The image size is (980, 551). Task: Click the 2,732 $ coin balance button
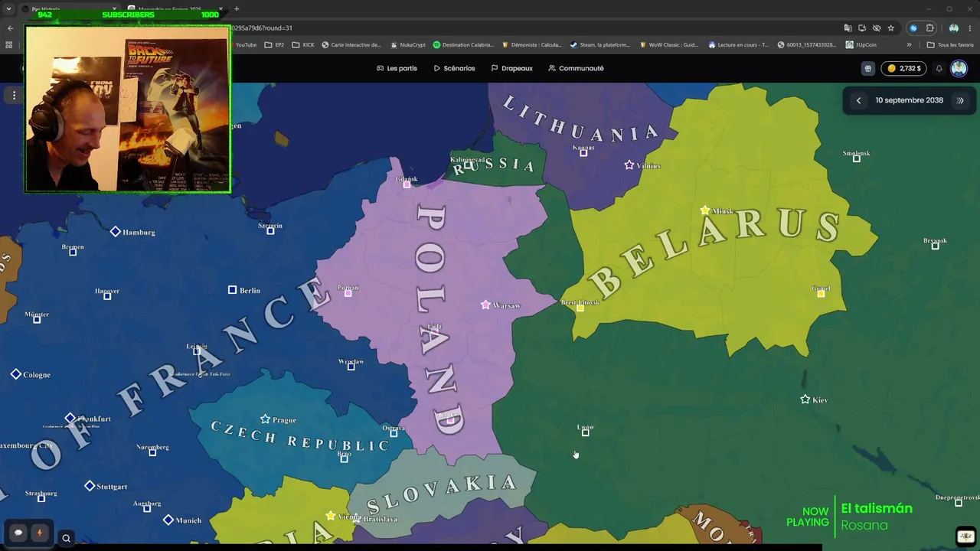click(904, 68)
